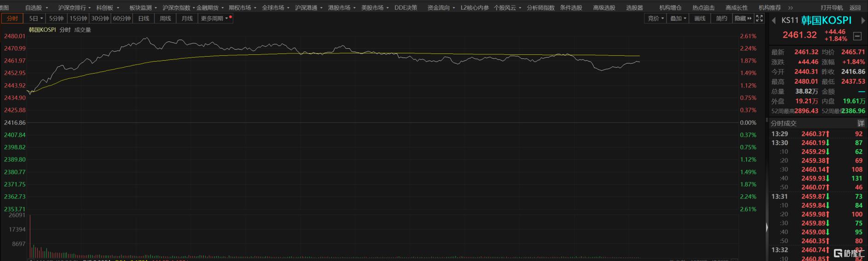Click the side panel collapse handle arrow

pos(767,227)
